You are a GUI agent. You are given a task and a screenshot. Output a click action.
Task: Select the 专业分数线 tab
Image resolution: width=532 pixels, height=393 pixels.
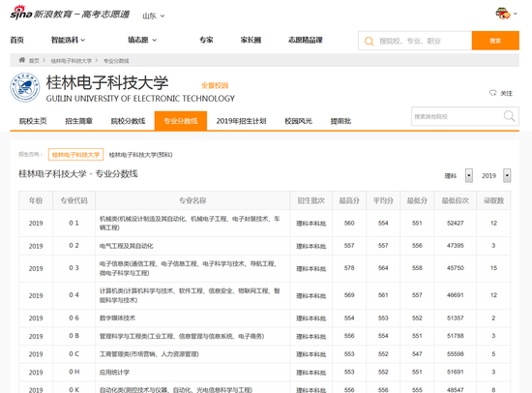[x=181, y=121]
